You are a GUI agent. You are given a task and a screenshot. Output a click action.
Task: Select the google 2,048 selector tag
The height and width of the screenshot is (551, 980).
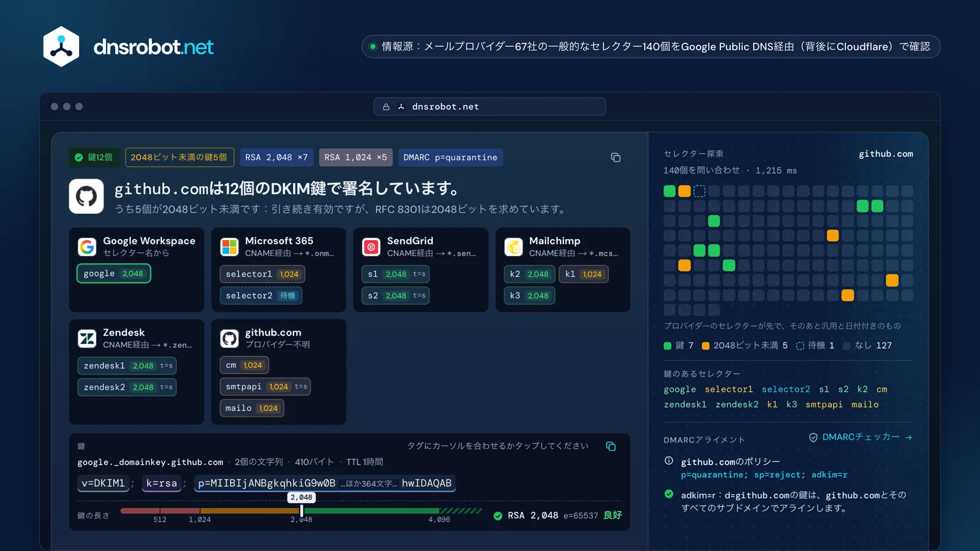pos(113,274)
